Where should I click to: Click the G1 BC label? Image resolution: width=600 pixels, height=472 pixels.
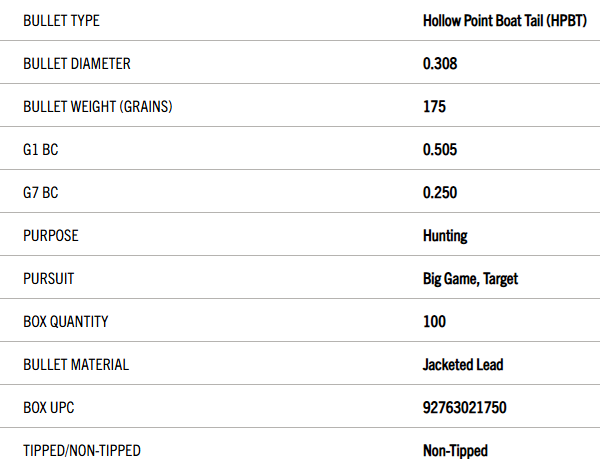(x=41, y=150)
